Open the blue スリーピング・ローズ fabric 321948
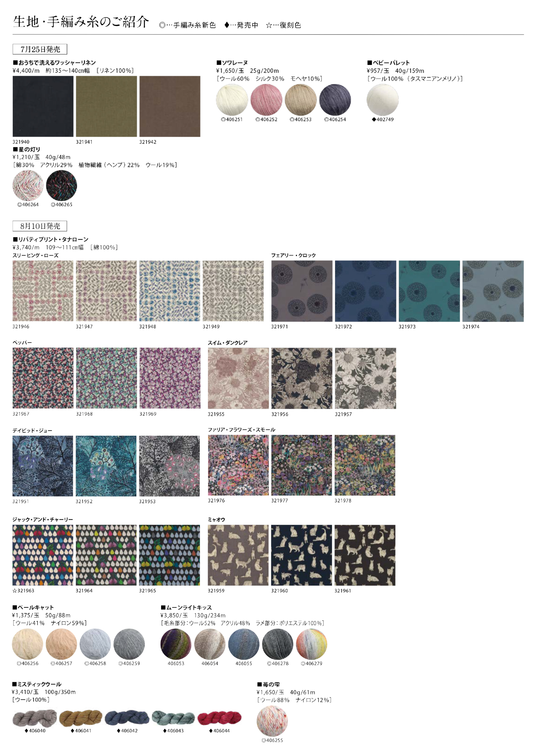Viewport: 537px width, 756px height. point(170,291)
